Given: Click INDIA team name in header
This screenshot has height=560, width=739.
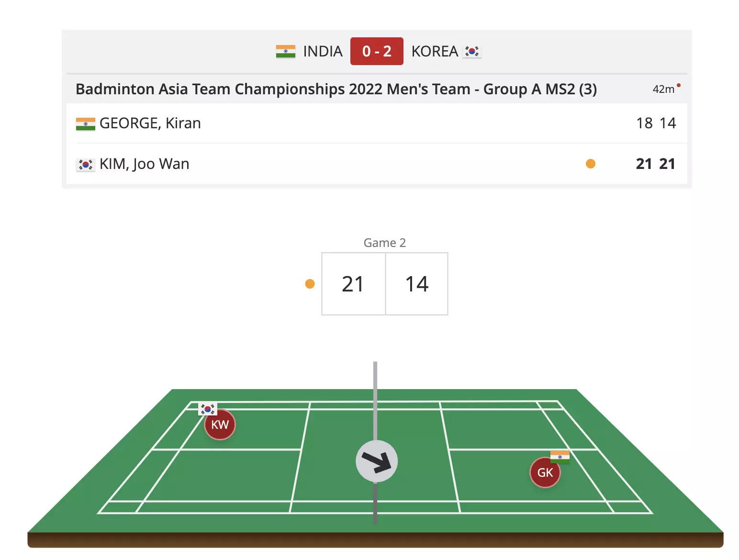Looking at the screenshot, I should (323, 51).
